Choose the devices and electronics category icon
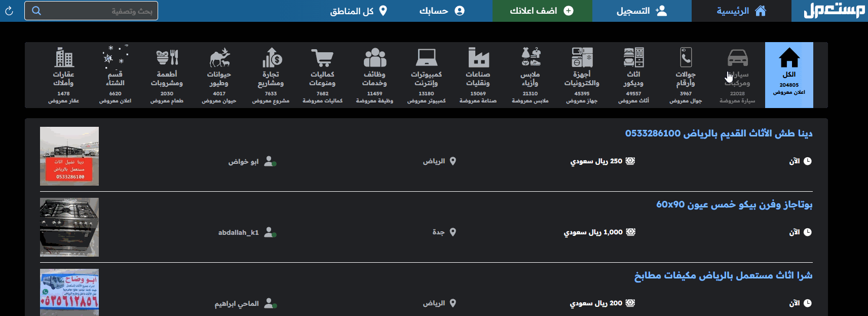Viewport: 868px width, 316px height. (x=582, y=58)
